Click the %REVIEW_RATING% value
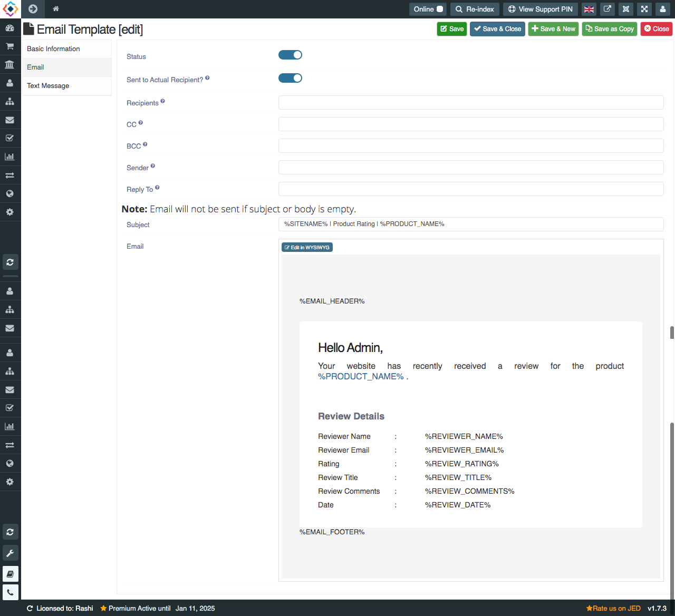Screen dimensions: 675x616 click(462, 464)
